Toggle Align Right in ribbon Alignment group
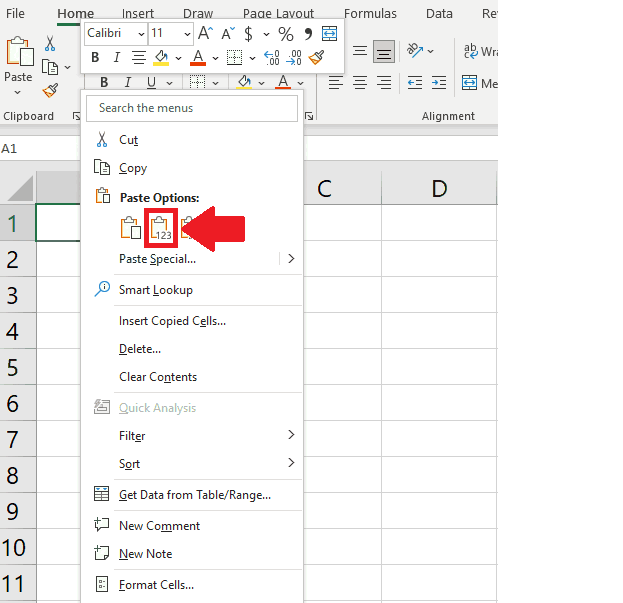 [384, 83]
